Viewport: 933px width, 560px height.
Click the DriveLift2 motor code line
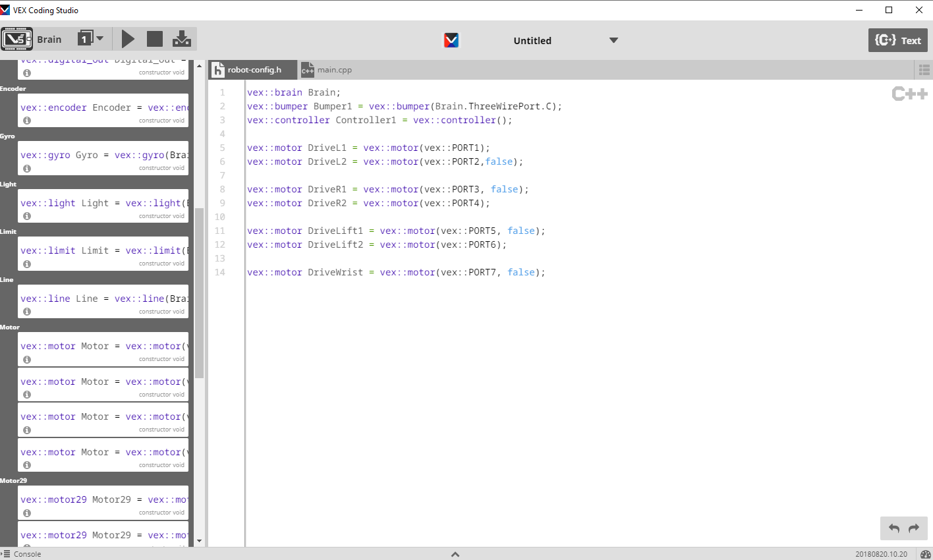click(377, 245)
